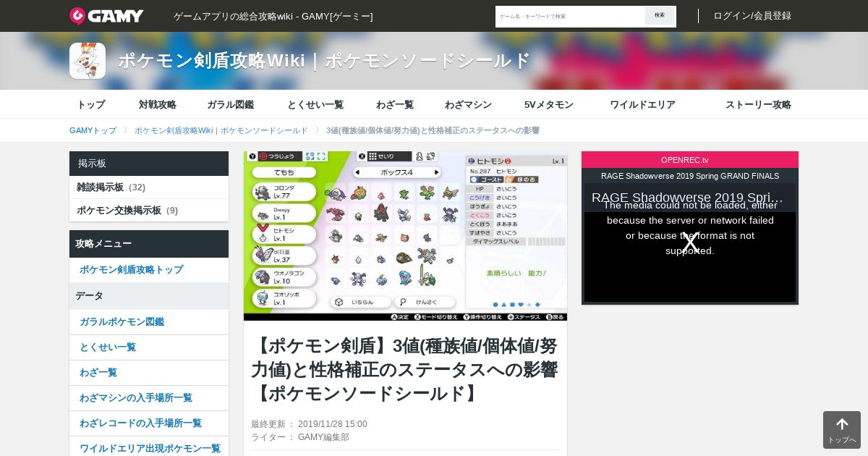Click the ライター GAMY編集部 text
This screenshot has width=868, height=456.
[300, 437]
